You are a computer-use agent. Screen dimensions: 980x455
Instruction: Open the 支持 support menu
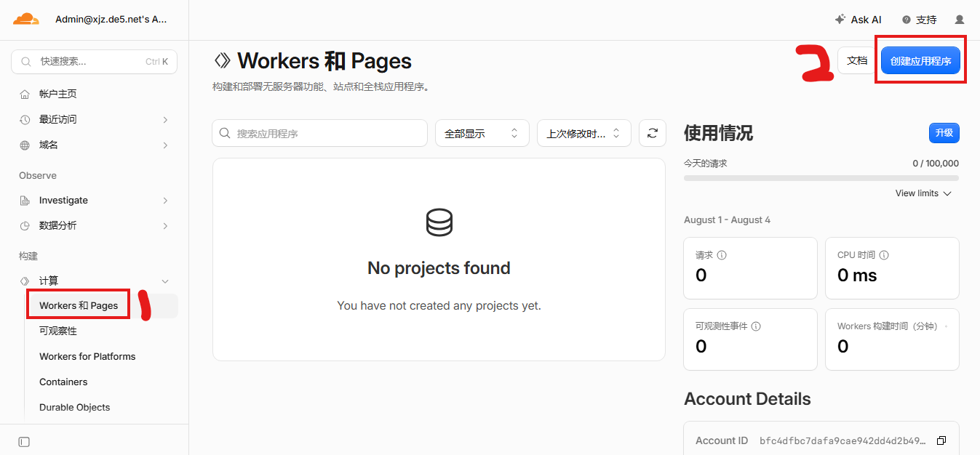pos(920,20)
